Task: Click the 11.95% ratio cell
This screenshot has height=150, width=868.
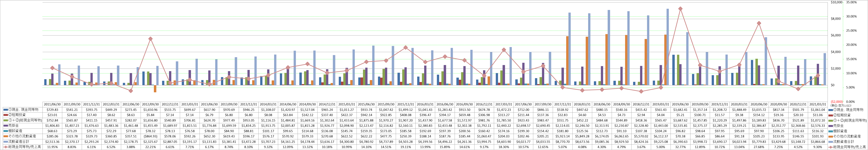Action: [52, 147]
